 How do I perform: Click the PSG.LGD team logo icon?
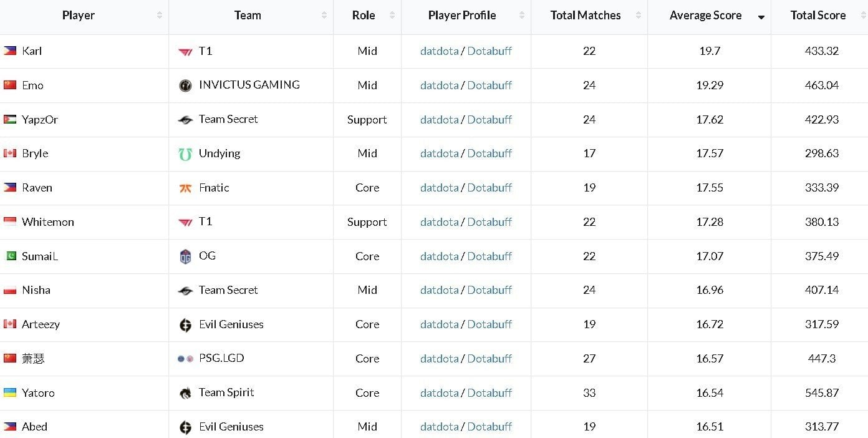coord(185,359)
